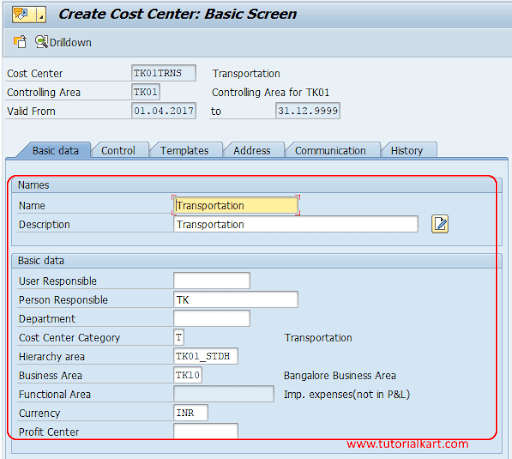Image resolution: width=512 pixels, height=459 pixels.
Task: Click the Description text field
Action: click(296, 224)
